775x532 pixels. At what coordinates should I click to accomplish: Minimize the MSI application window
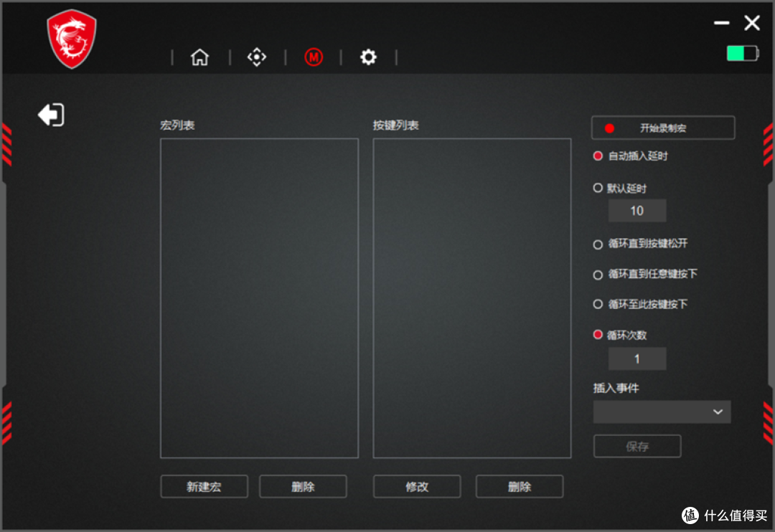pyautogui.click(x=722, y=23)
